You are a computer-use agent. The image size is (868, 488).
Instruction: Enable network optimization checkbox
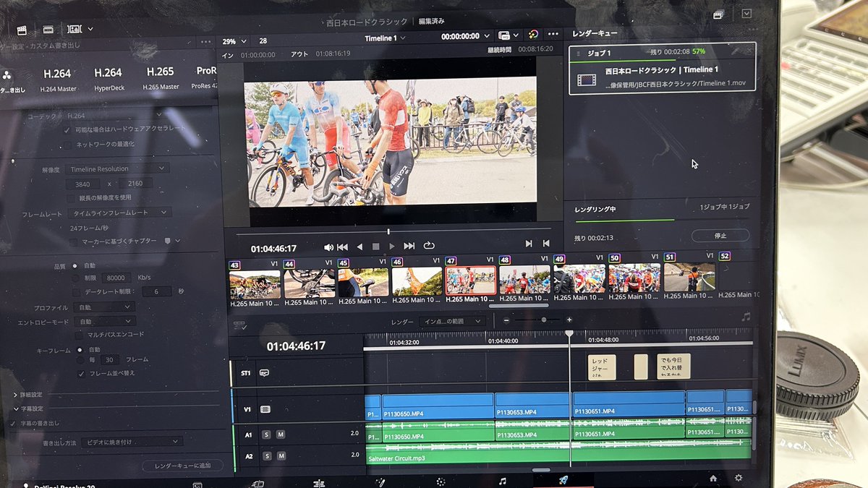(x=67, y=145)
